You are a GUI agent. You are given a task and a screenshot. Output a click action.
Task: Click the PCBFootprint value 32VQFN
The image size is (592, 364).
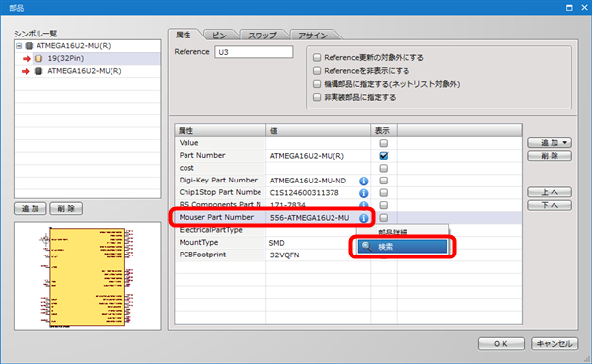tap(285, 255)
